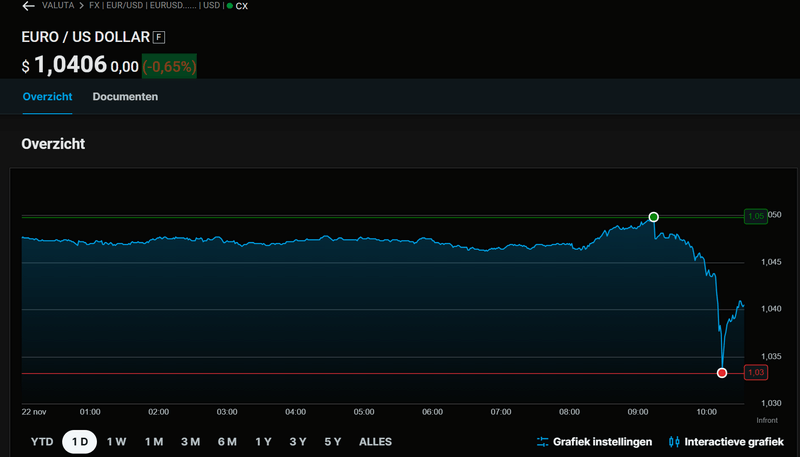Click the red 1,03 low price label
Screen dimensions: 800x457
pos(756,372)
